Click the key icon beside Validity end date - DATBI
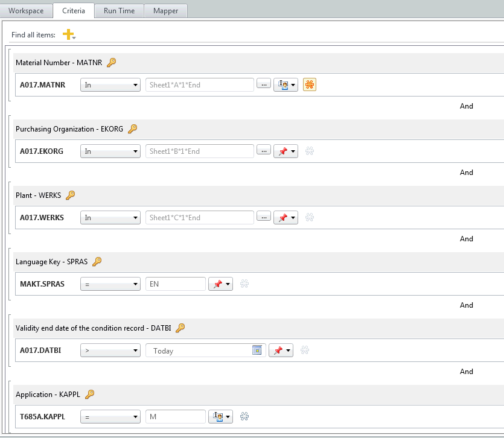 [180, 328]
